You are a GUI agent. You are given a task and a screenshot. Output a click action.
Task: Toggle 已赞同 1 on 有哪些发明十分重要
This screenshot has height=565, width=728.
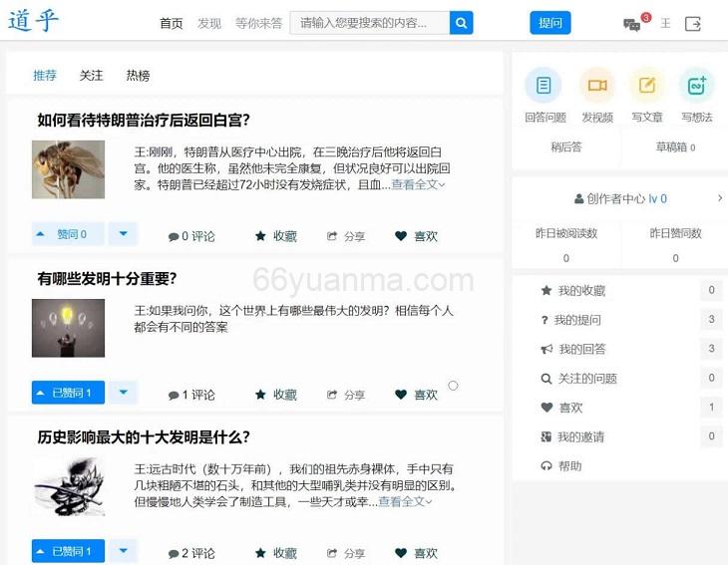coord(68,393)
